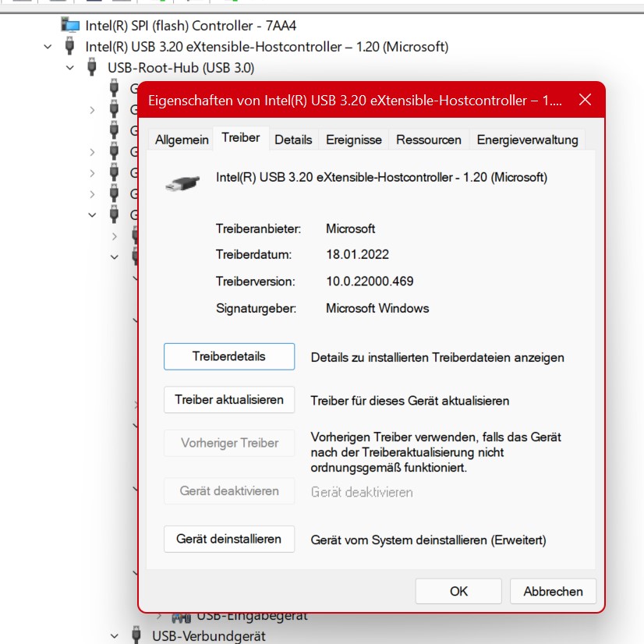This screenshot has width=644, height=644.
Task: Click driver date 18.01.2022
Action: tap(357, 255)
